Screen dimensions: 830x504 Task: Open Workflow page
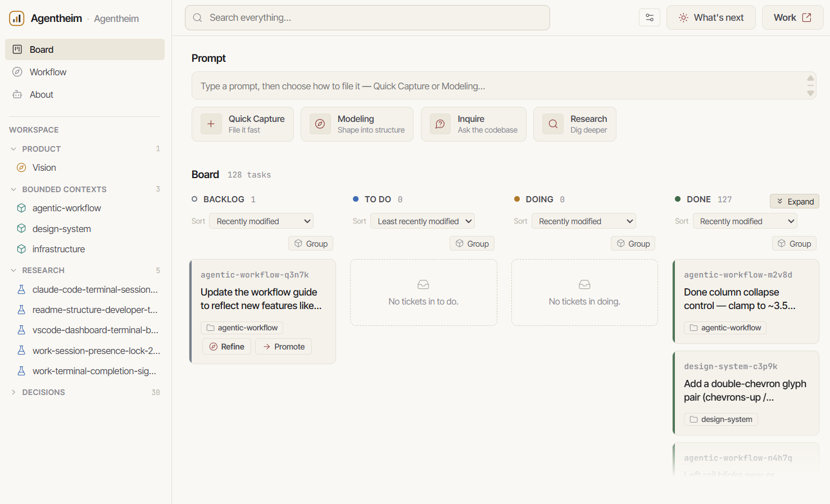(85, 72)
